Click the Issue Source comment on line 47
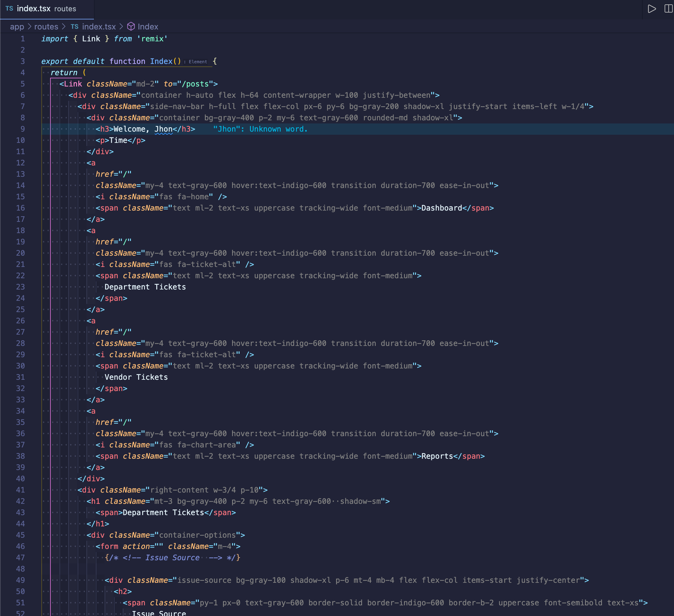674x616 pixels. point(173,558)
